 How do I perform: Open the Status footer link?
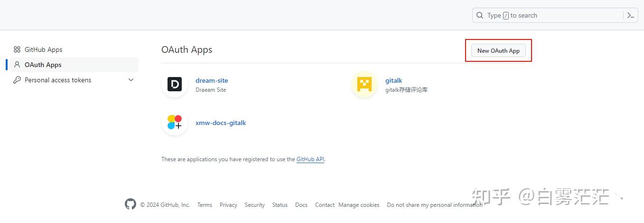pos(280,205)
